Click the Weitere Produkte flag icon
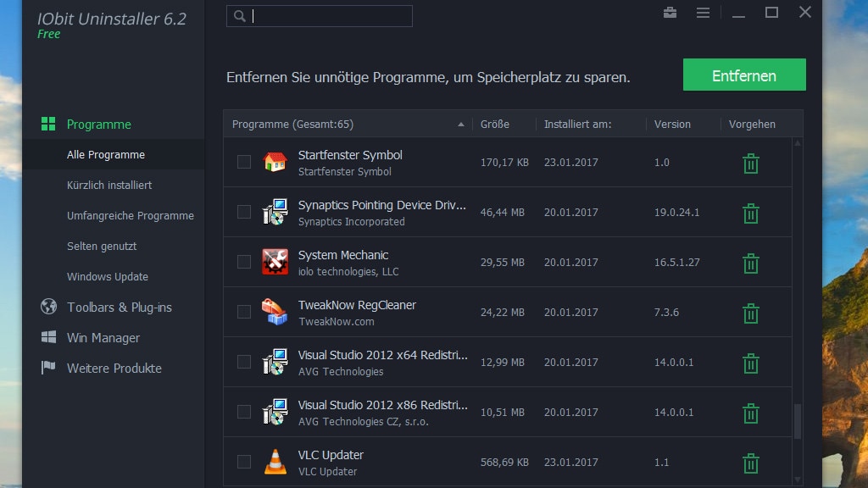The image size is (868, 488). coord(50,368)
